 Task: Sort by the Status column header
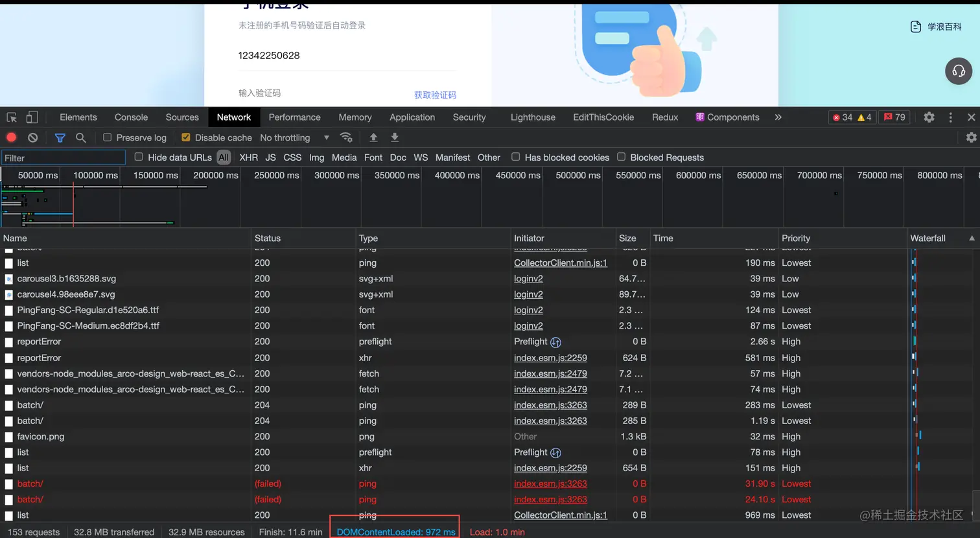[303, 239]
